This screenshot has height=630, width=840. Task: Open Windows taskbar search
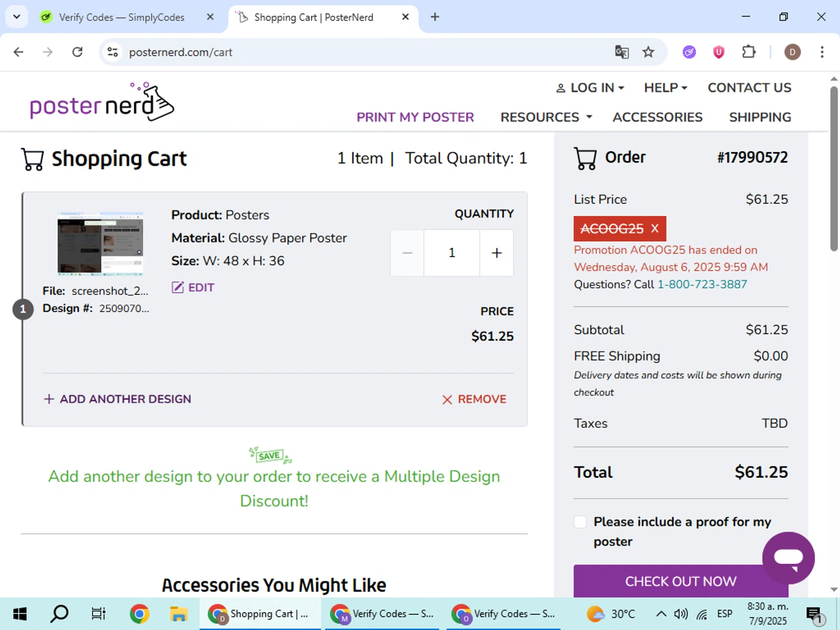[59, 614]
